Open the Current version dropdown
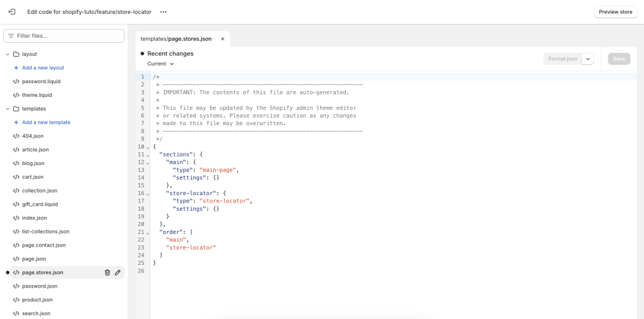 (160, 64)
